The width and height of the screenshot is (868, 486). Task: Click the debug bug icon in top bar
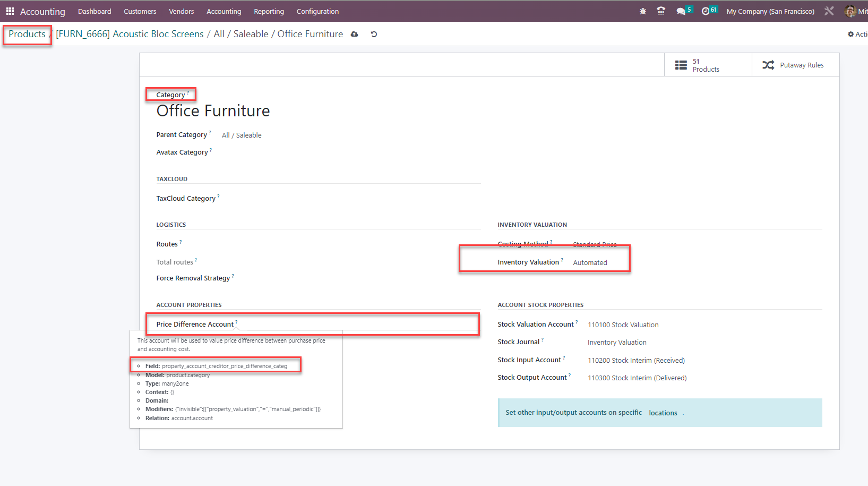click(643, 11)
